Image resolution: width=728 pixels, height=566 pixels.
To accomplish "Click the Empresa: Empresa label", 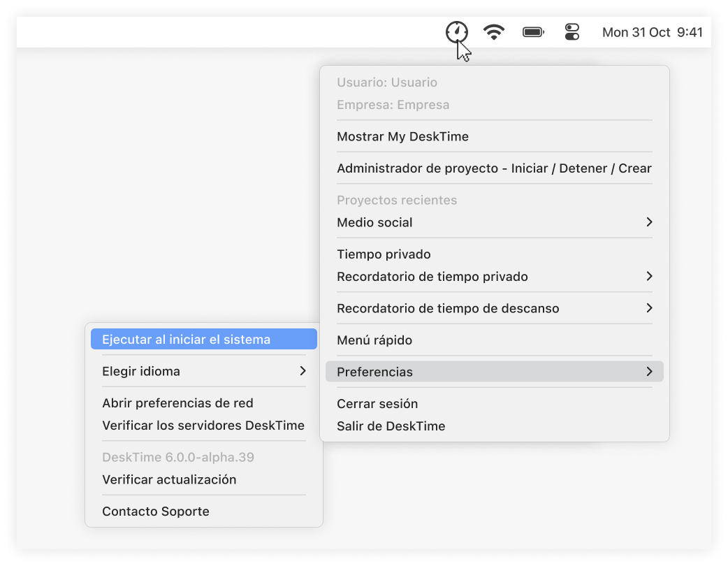I will click(393, 105).
